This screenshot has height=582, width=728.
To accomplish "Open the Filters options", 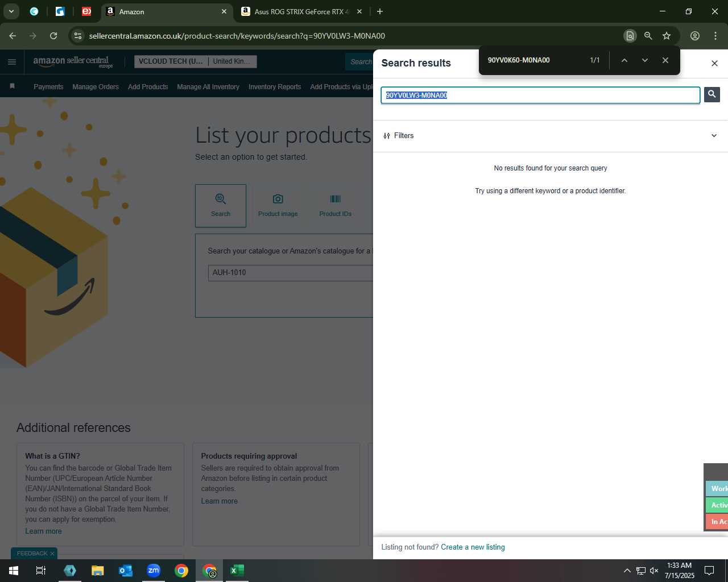I will click(398, 136).
